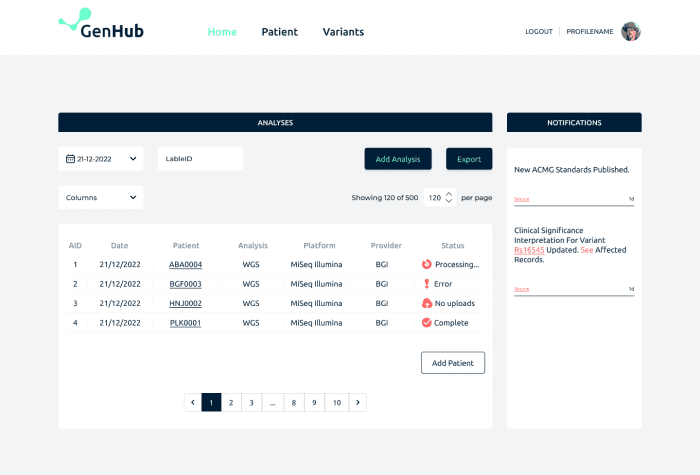700x475 pixels.
Task: Click the No uploads status text
Action: [455, 304]
